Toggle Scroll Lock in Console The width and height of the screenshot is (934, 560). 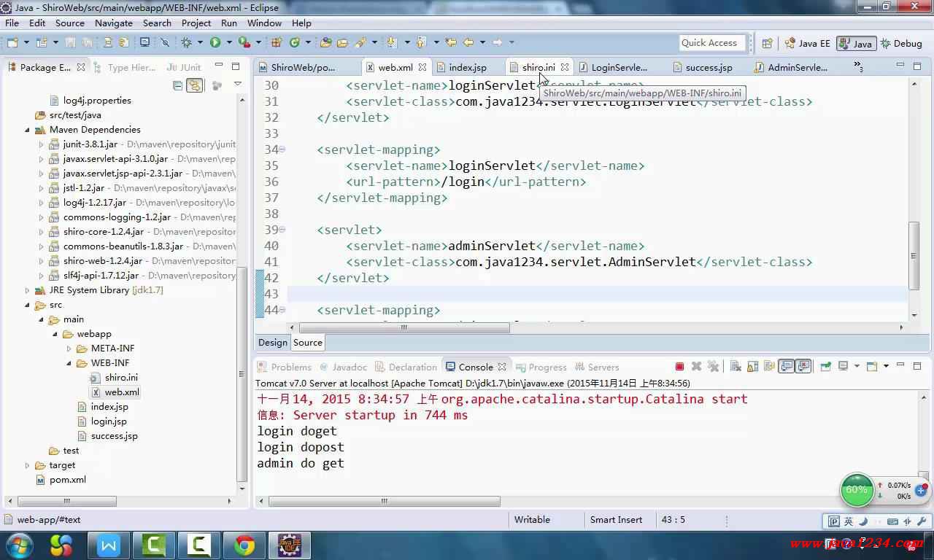752,366
